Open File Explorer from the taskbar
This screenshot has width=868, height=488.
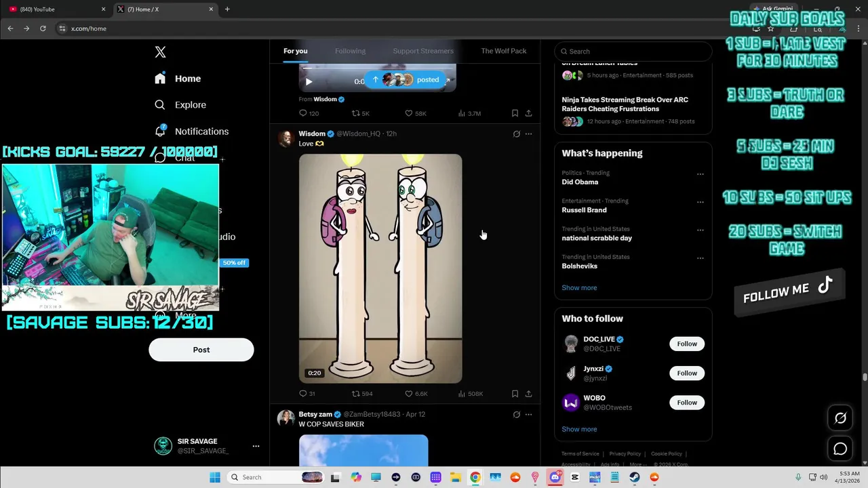click(455, 477)
